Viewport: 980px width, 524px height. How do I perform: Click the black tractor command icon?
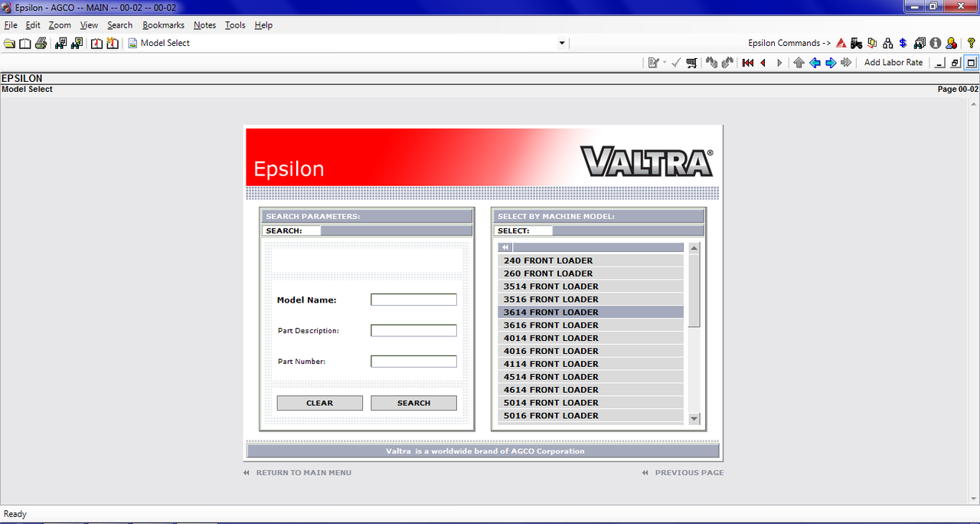click(x=856, y=44)
